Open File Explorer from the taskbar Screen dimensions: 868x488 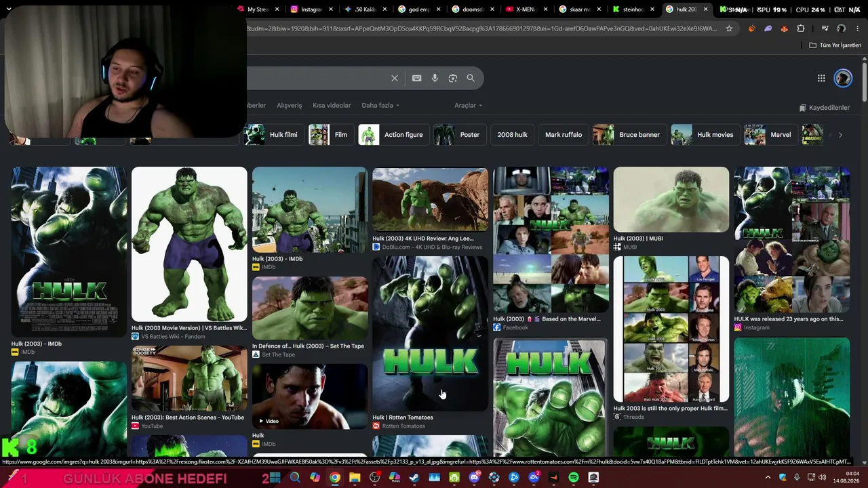coord(355,478)
